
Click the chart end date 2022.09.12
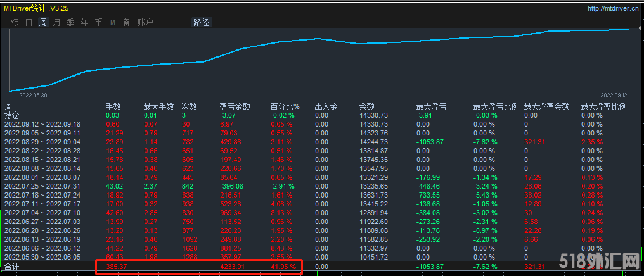tap(614, 95)
